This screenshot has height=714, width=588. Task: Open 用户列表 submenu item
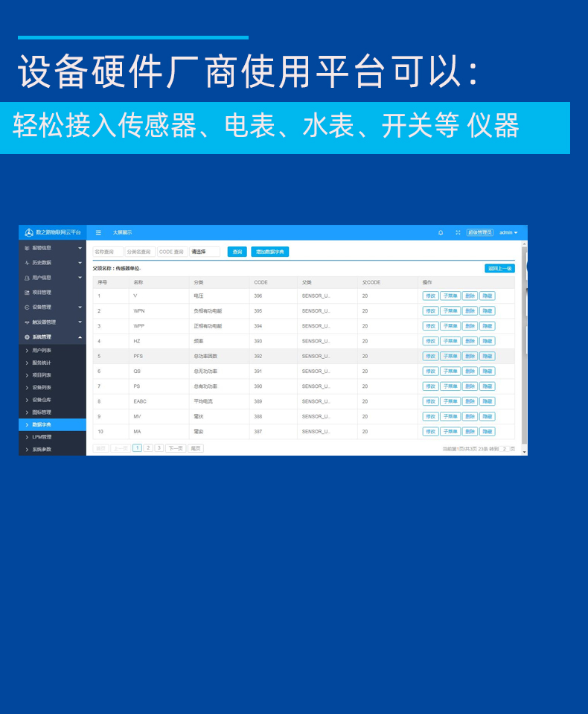42,351
